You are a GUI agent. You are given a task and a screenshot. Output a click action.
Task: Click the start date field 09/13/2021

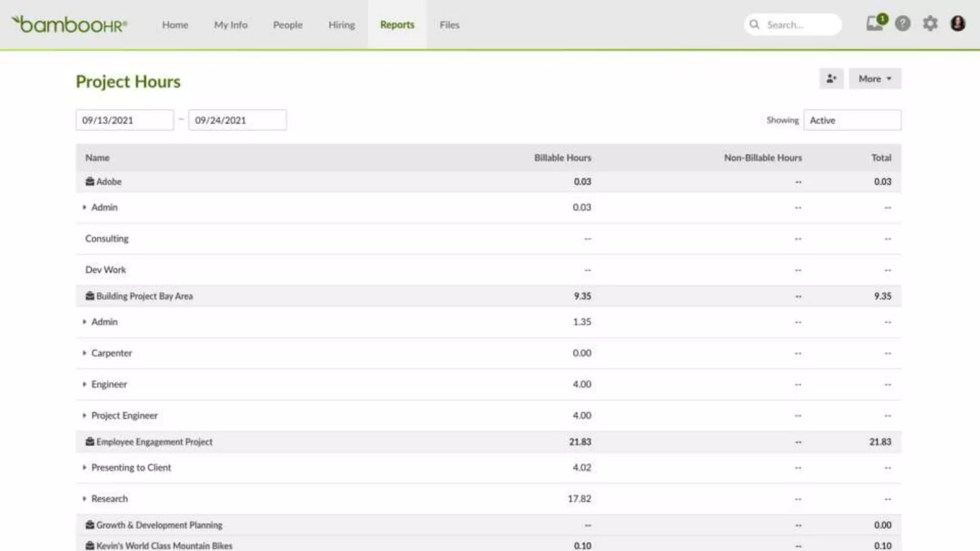coord(124,120)
